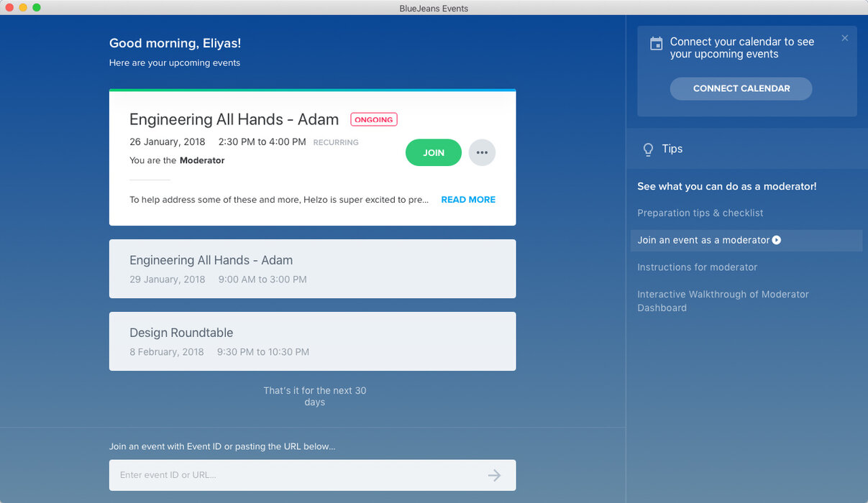The height and width of the screenshot is (503, 868).
Task: Open Instructions for moderator tip
Action: [x=697, y=267]
